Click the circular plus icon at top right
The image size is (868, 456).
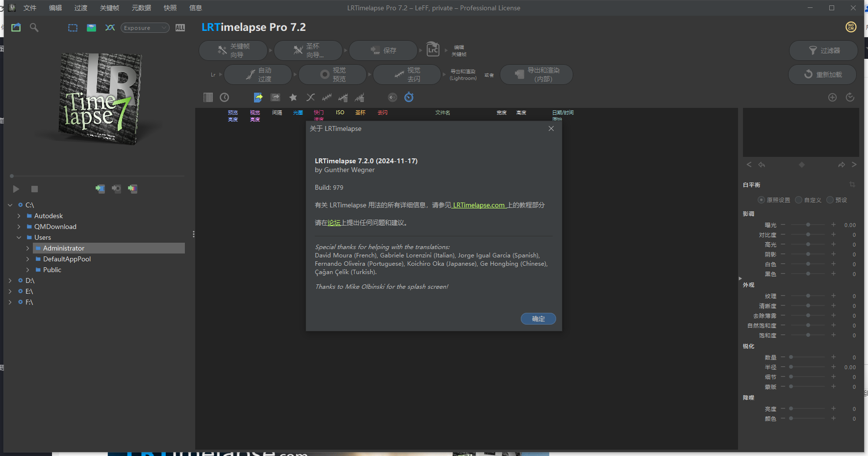(832, 97)
